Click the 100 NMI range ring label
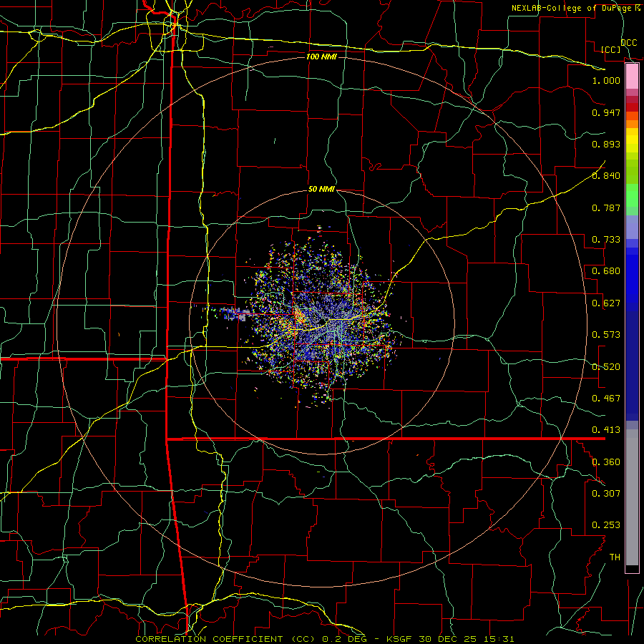The image size is (644, 644). coord(321,57)
